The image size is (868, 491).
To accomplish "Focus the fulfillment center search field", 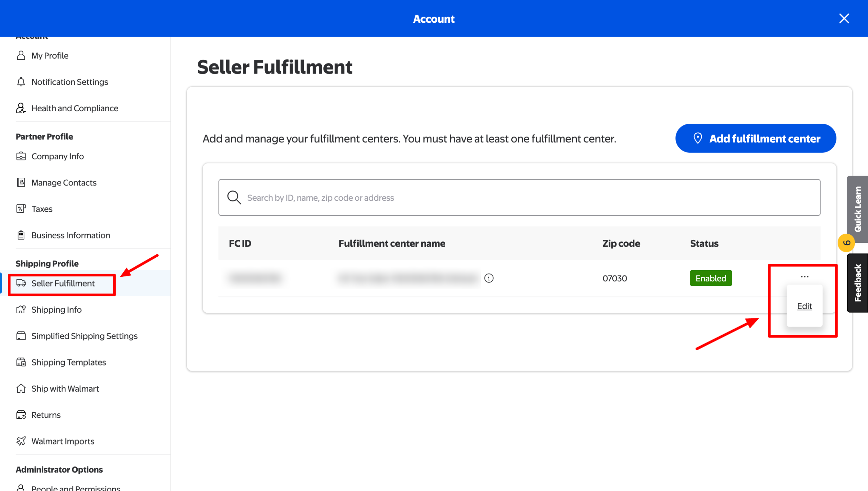I will coord(519,198).
